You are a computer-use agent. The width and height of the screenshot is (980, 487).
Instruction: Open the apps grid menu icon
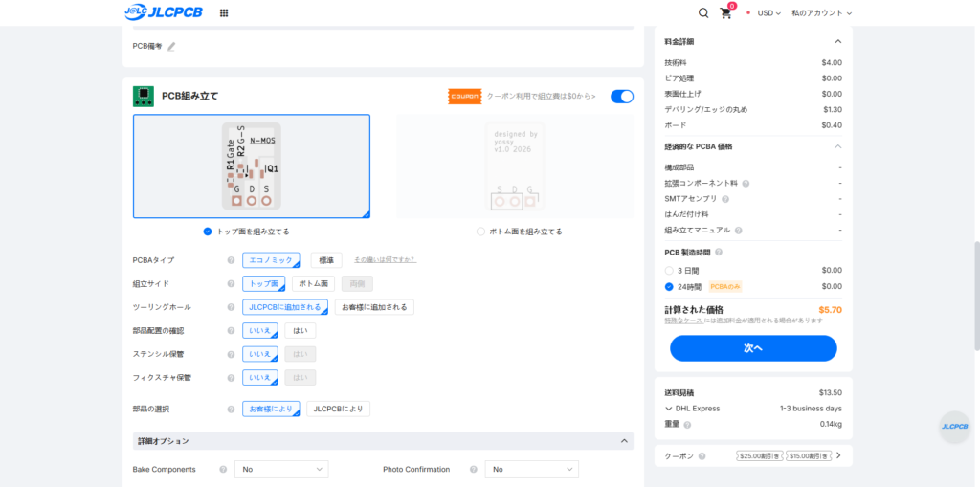(x=224, y=13)
